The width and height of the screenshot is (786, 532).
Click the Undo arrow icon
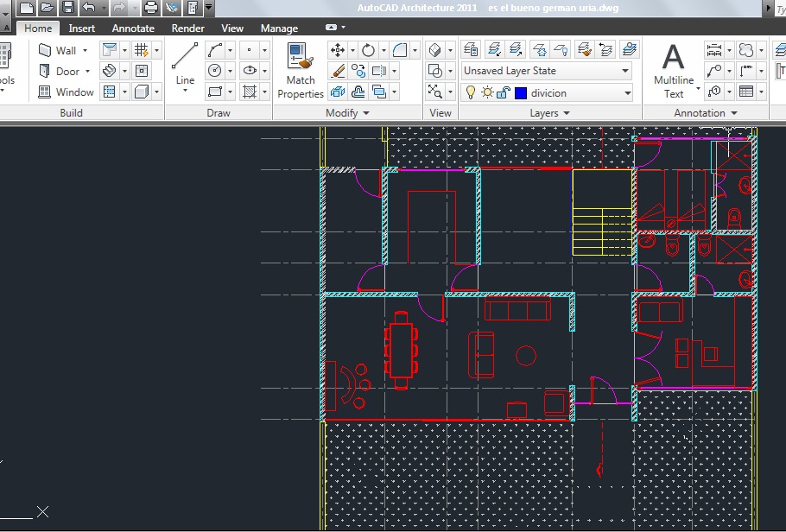tap(89, 7)
